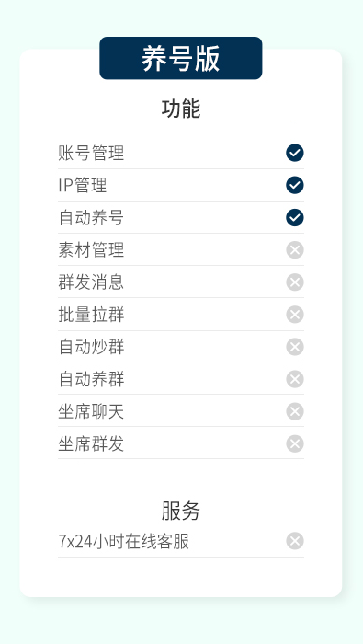
Task: Click the 自动养号 feature label
Action: tap(91, 217)
